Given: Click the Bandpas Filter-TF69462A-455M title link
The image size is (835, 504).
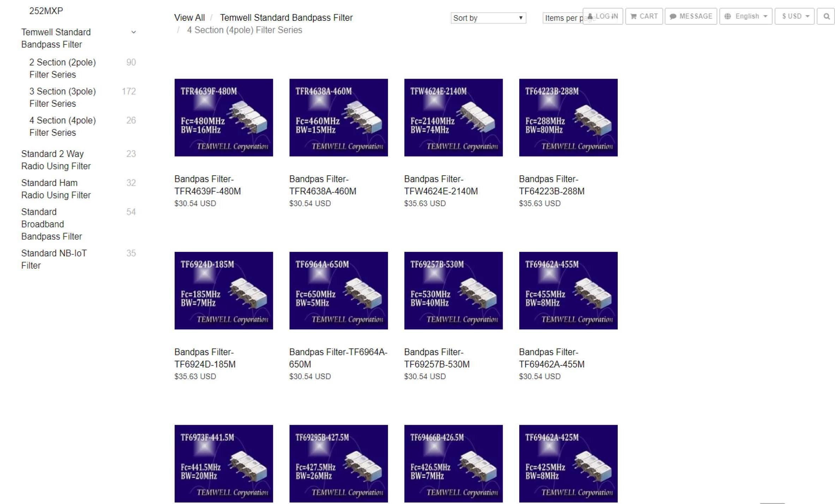Looking at the screenshot, I should [552, 358].
